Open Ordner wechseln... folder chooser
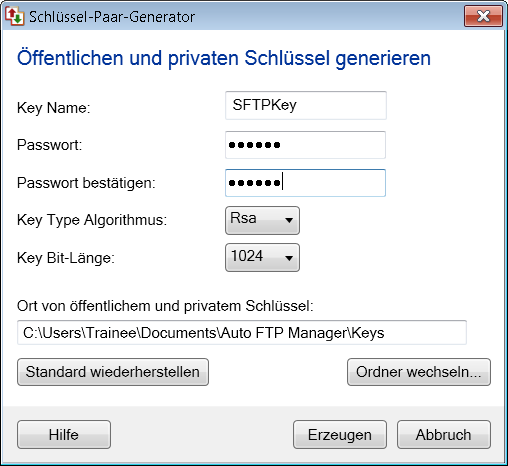 (x=419, y=372)
